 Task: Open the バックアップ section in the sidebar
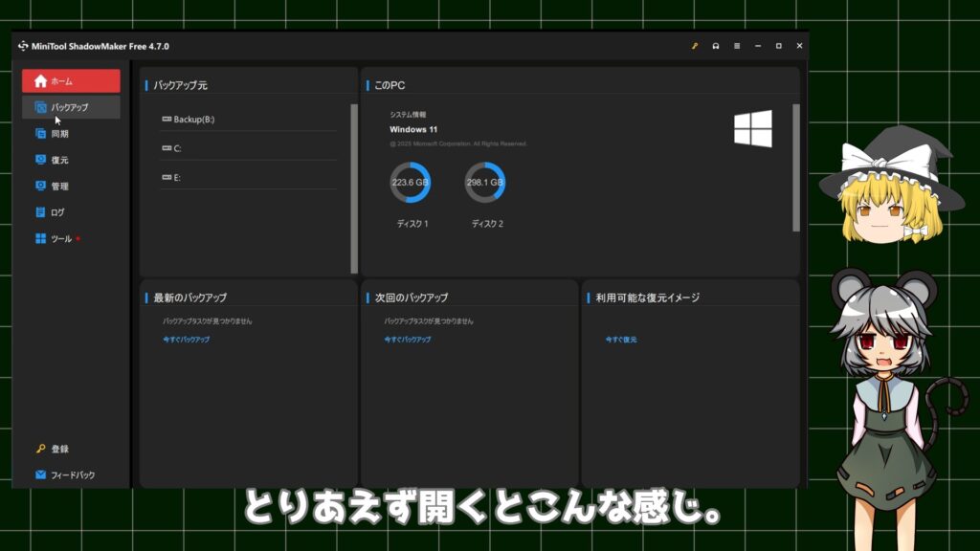click(x=71, y=107)
